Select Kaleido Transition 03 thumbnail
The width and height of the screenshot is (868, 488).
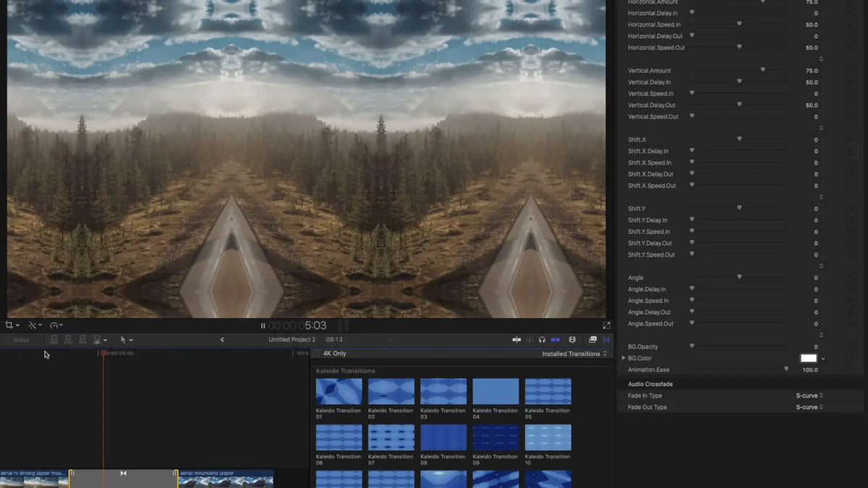tap(443, 391)
